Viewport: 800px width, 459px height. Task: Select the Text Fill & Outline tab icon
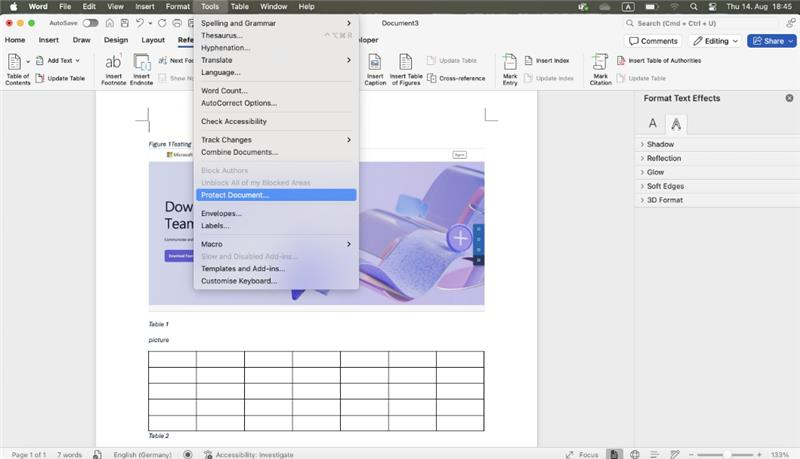pos(653,123)
